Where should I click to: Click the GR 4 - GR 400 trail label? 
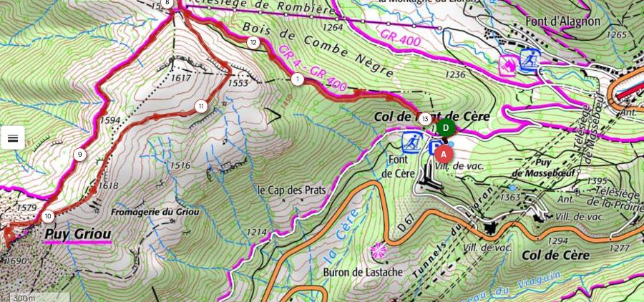click(x=313, y=68)
